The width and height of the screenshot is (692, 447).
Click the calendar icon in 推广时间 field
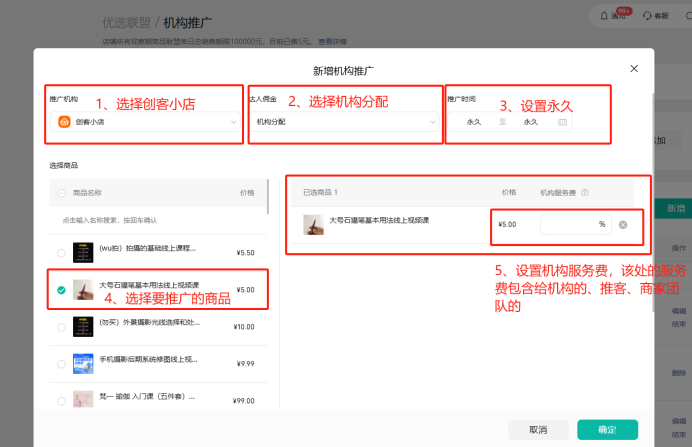(x=562, y=122)
